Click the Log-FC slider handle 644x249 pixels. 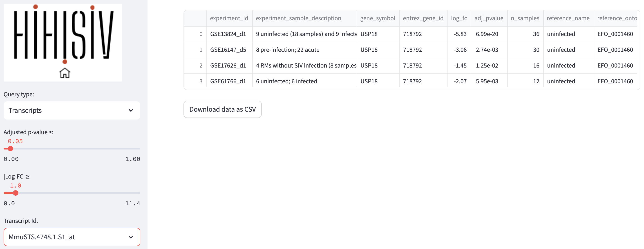[x=16, y=193]
